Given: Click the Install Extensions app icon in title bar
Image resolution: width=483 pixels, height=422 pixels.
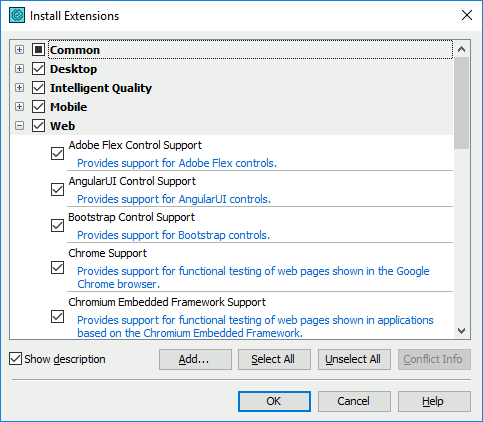Looking at the screenshot, I should pos(17,15).
